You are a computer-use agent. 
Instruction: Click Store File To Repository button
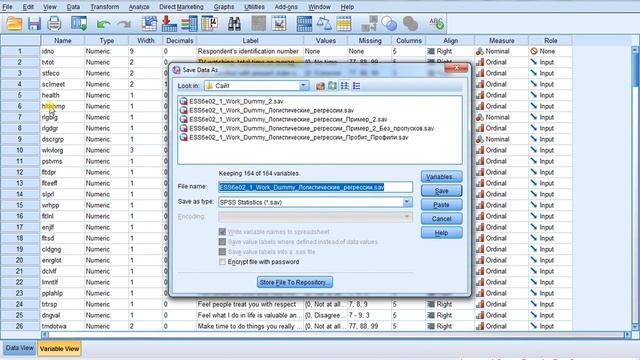point(295,282)
